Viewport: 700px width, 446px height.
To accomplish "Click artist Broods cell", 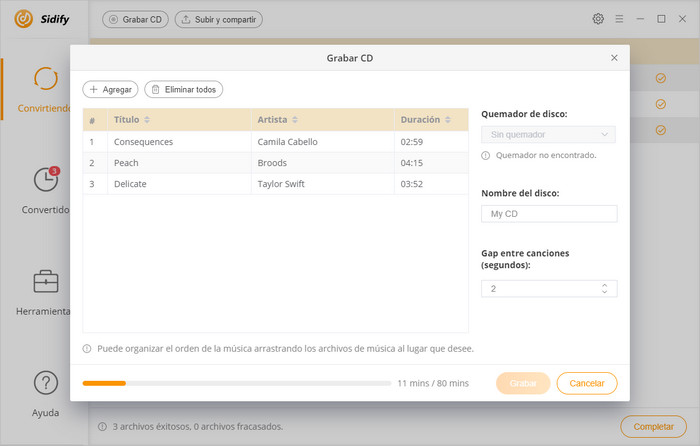I will click(x=272, y=163).
